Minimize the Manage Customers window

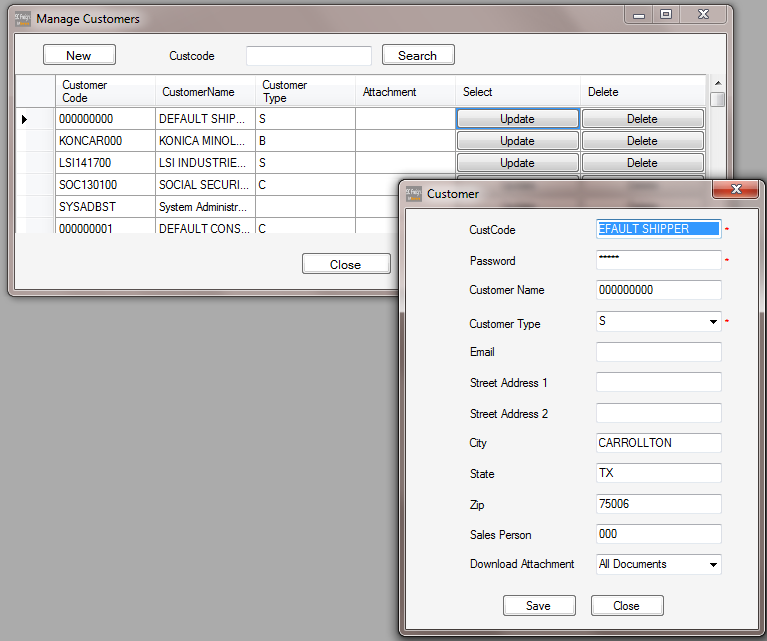click(639, 15)
